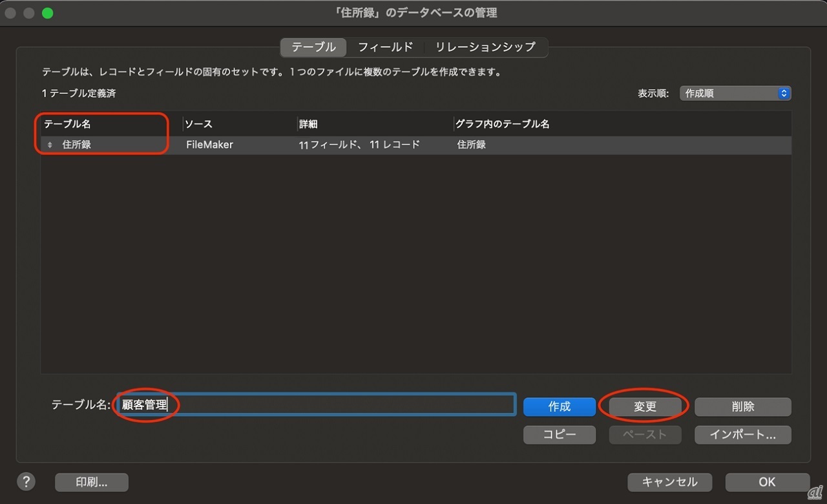Open the help question mark button
This screenshot has height=504, width=827.
(x=26, y=481)
